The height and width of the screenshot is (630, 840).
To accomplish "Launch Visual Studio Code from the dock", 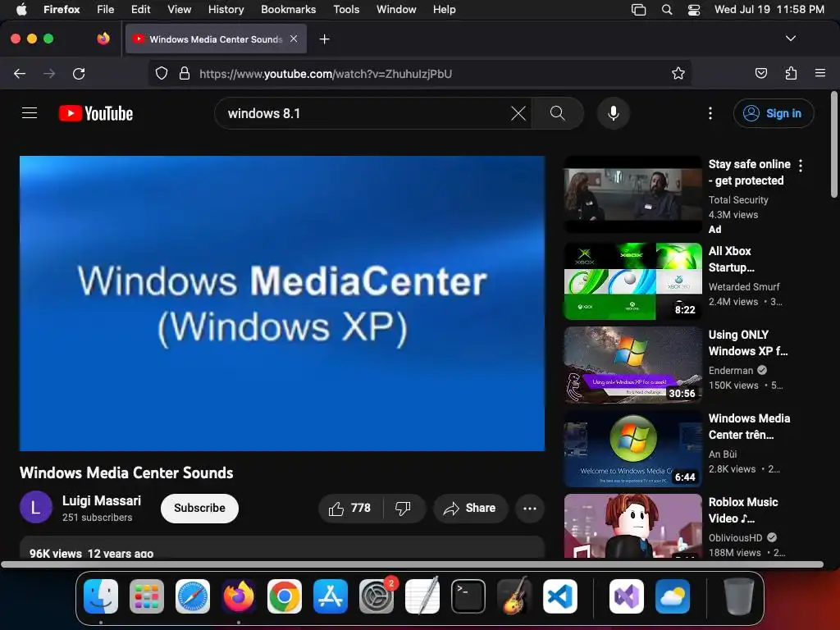I will 559,596.
